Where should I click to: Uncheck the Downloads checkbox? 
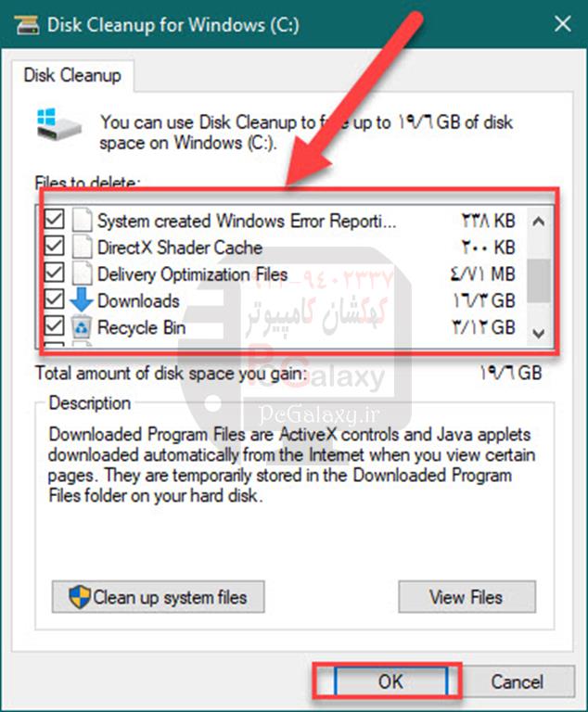(x=54, y=299)
